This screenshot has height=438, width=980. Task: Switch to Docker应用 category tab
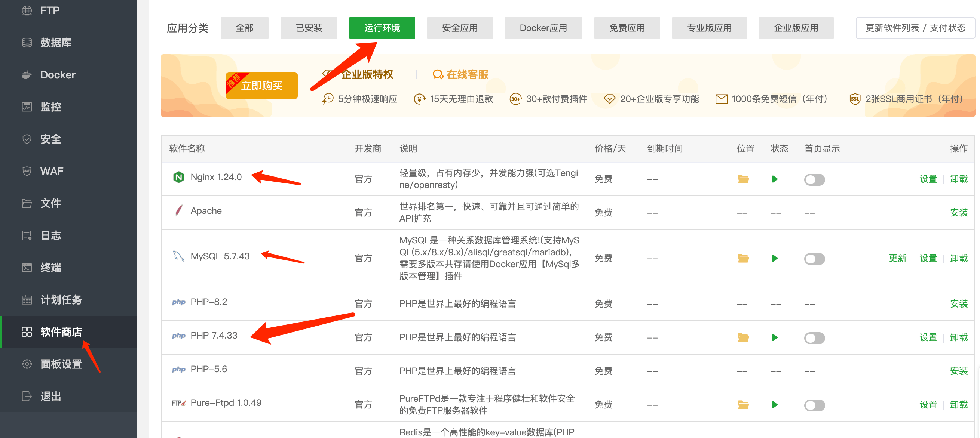tap(543, 28)
